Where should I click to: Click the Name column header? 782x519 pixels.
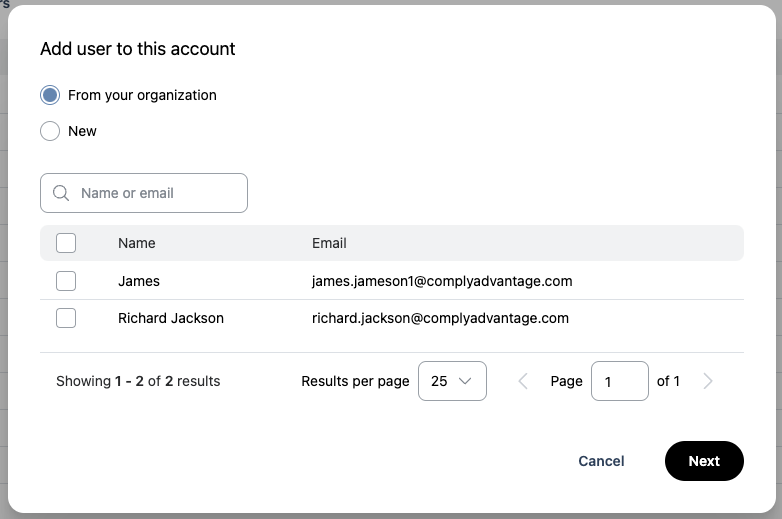[x=137, y=243]
